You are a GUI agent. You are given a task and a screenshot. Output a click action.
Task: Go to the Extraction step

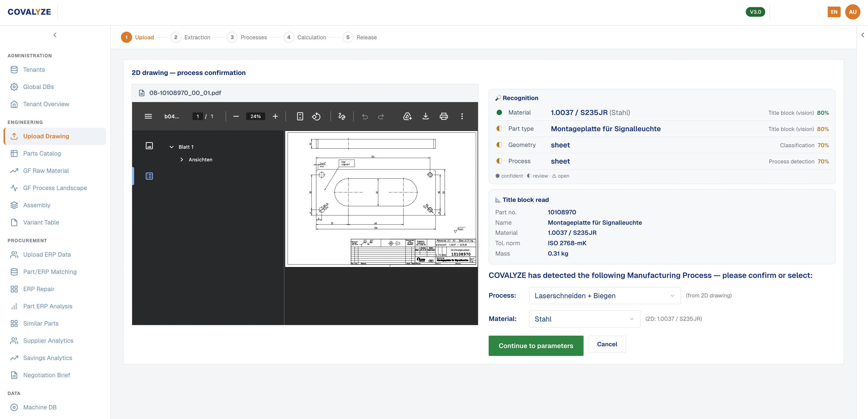pos(190,37)
